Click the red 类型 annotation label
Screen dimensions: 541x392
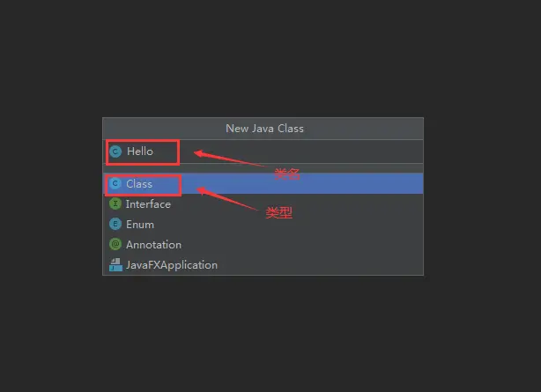pyautogui.click(x=279, y=212)
